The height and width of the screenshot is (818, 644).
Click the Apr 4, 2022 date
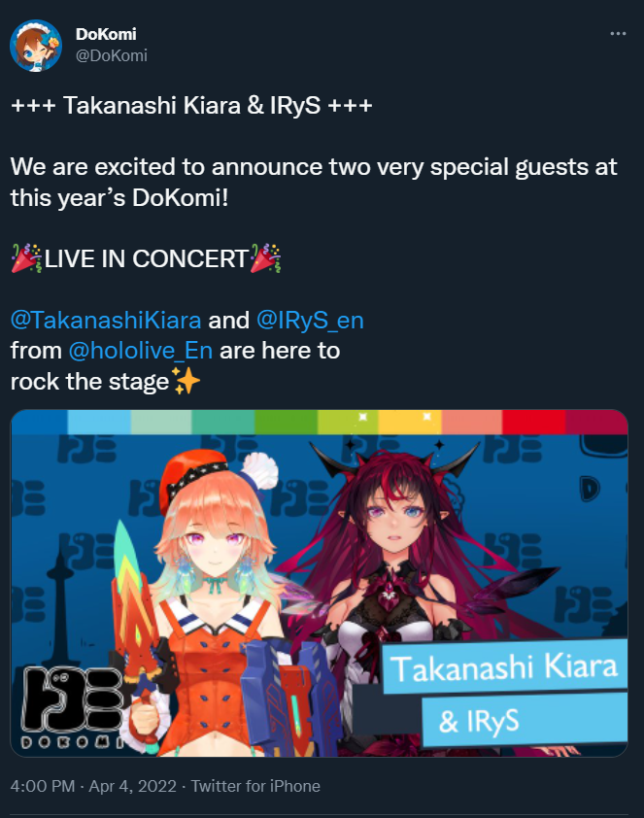pos(132,786)
